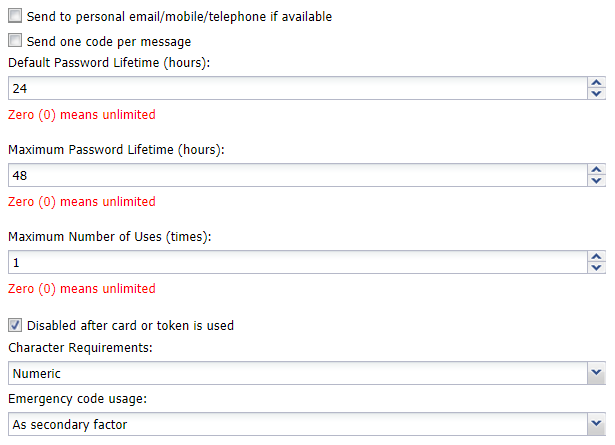Decrease Maximum Password Lifetime with down arrow
The image size is (615, 445).
597,181
